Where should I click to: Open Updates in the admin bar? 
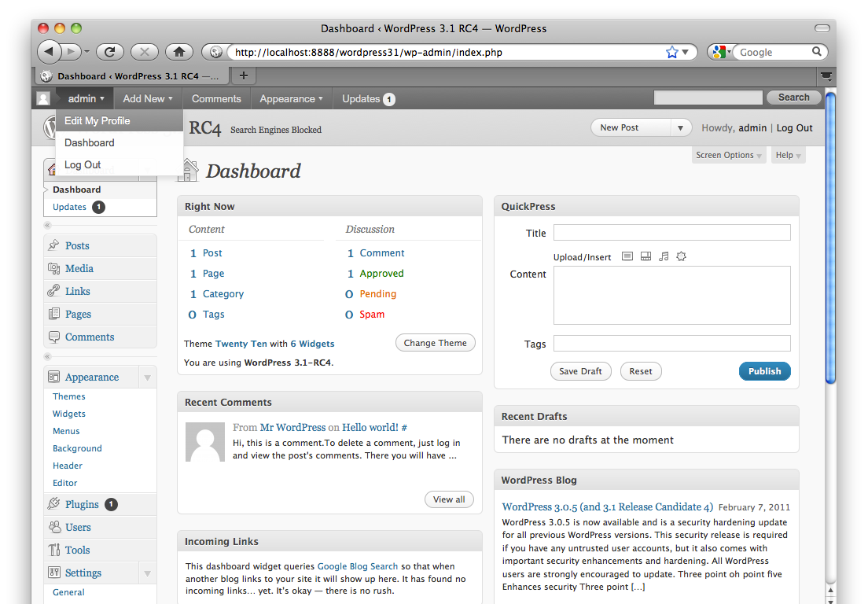(368, 98)
